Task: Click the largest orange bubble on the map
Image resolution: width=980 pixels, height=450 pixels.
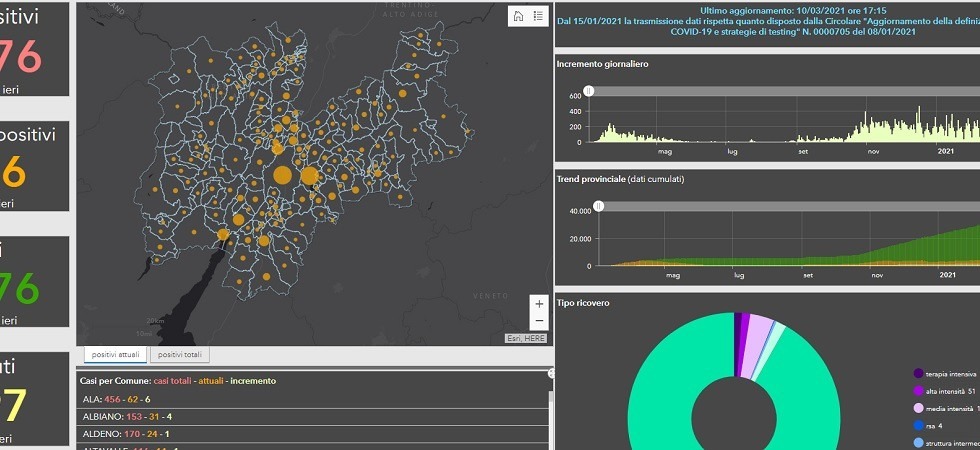Action: tap(282, 176)
